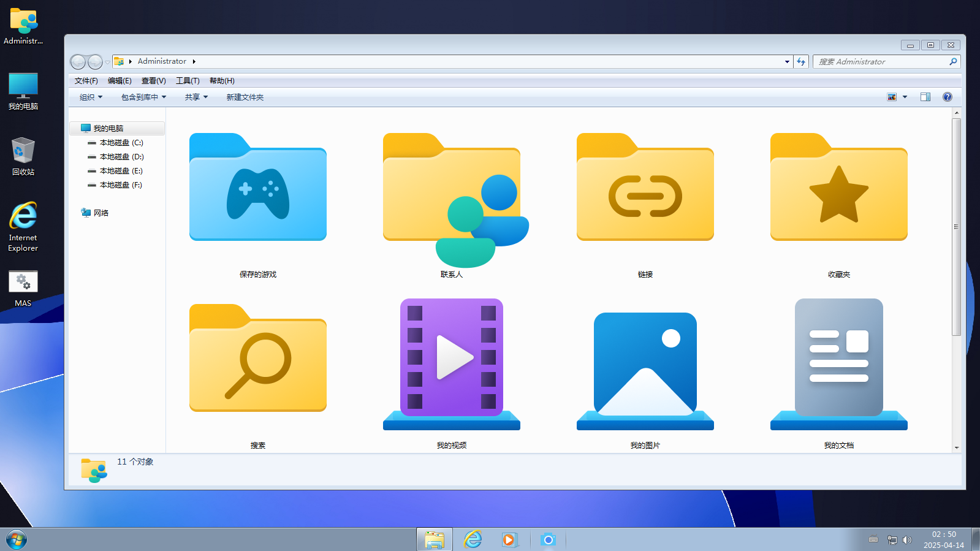The width and height of the screenshot is (980, 551).
Task: Click the Show desktop strip at taskbar end
Action: tap(975, 539)
